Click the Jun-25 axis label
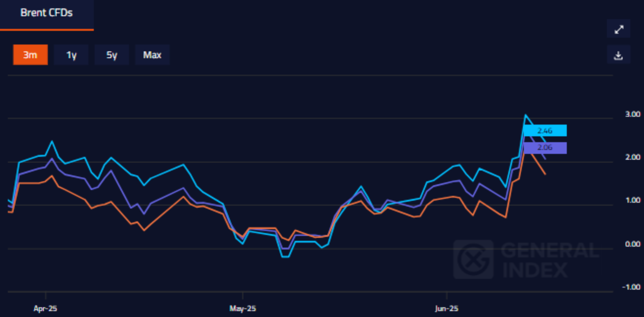Viewport: 644px width, 317px height. point(447,309)
